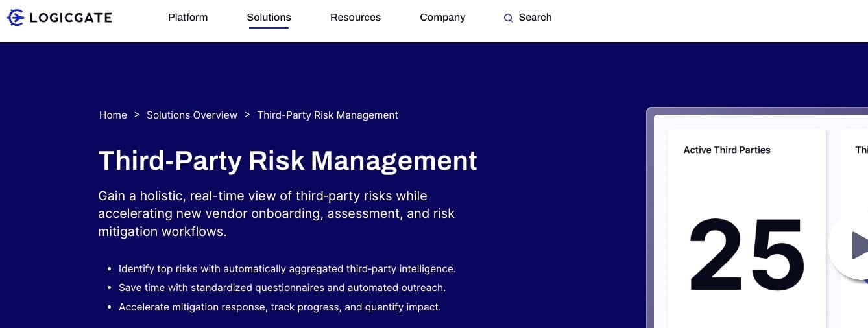The height and width of the screenshot is (328, 868).
Task: Open the Resources menu
Action: 356,18
